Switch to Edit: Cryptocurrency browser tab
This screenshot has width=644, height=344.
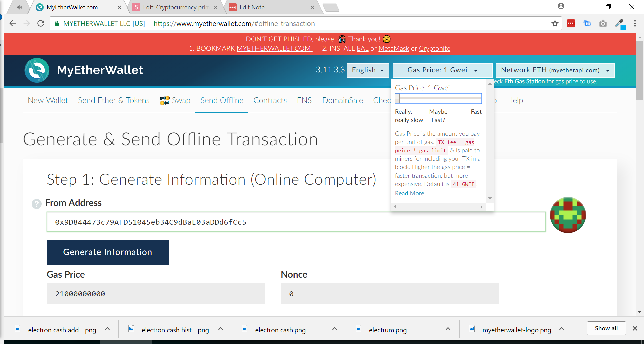click(x=175, y=7)
